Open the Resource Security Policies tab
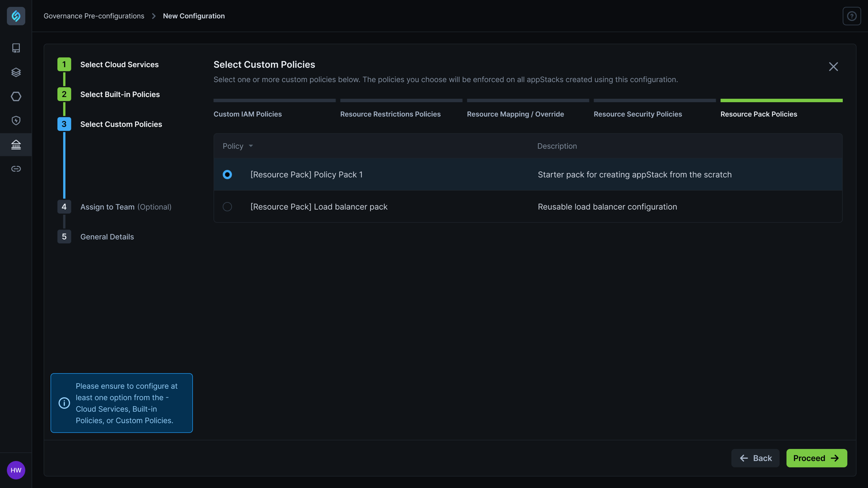The height and width of the screenshot is (488, 868). pos(637,114)
